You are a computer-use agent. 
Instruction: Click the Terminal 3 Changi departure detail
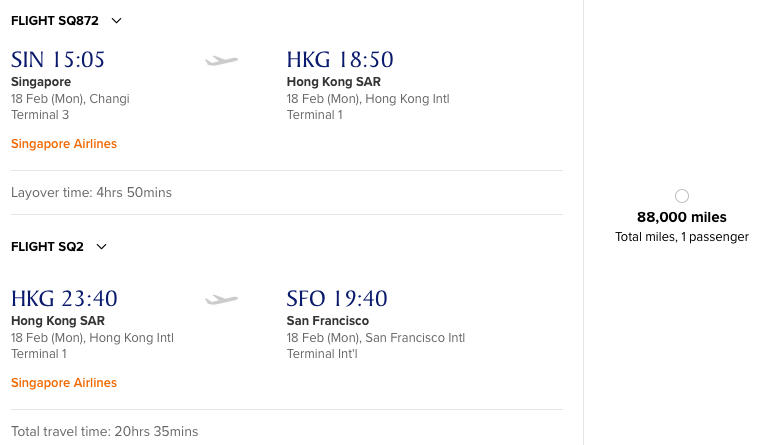[x=39, y=115]
